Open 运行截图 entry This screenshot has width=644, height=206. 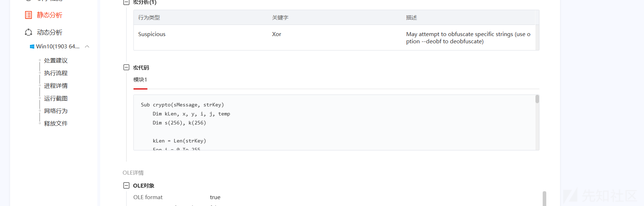pos(56,98)
